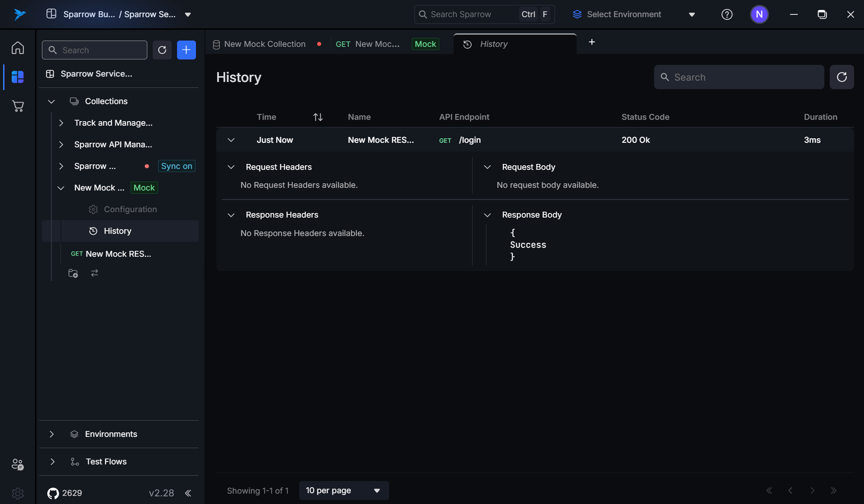Viewport: 864px width, 504px height.
Task: Click the Status Code column header
Action: 646,117
